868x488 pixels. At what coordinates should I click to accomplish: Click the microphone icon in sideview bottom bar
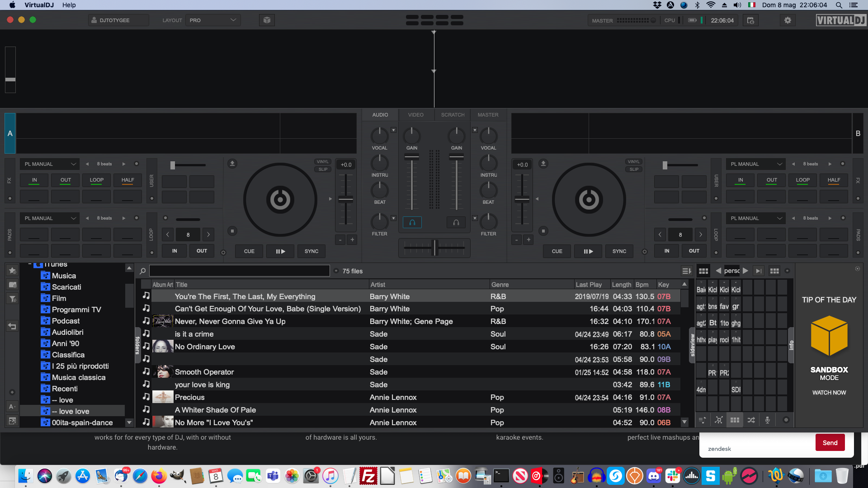click(767, 420)
